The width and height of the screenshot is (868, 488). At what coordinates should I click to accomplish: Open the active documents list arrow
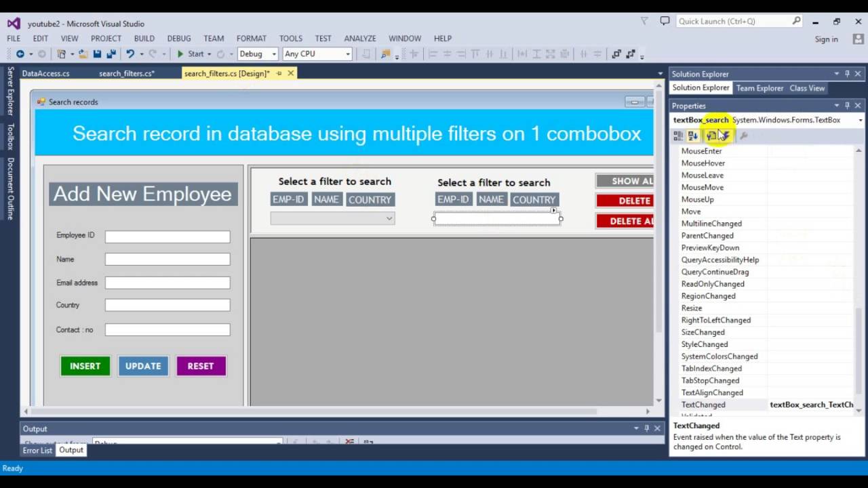tap(660, 73)
